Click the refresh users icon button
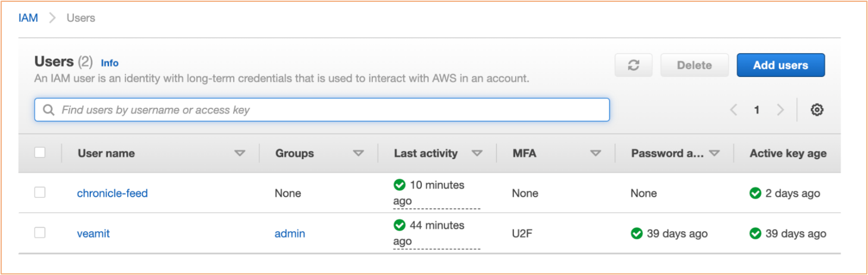Viewport: 868px width, 275px height. click(634, 65)
